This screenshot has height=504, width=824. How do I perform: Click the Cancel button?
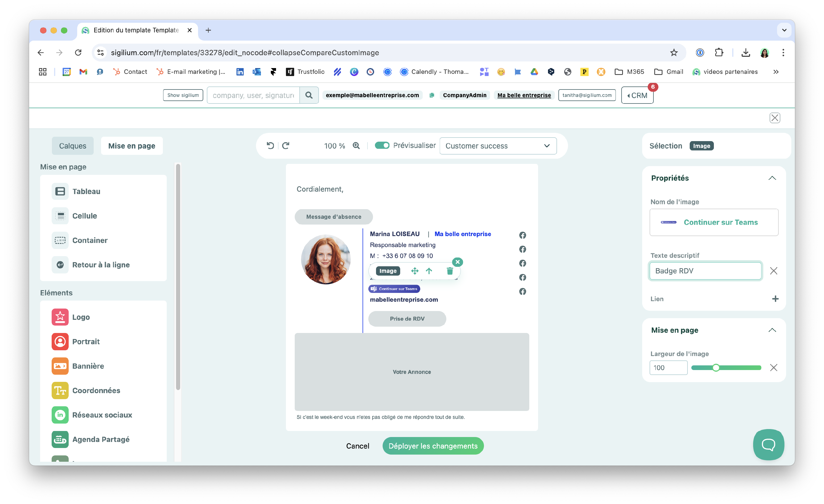[x=358, y=446]
